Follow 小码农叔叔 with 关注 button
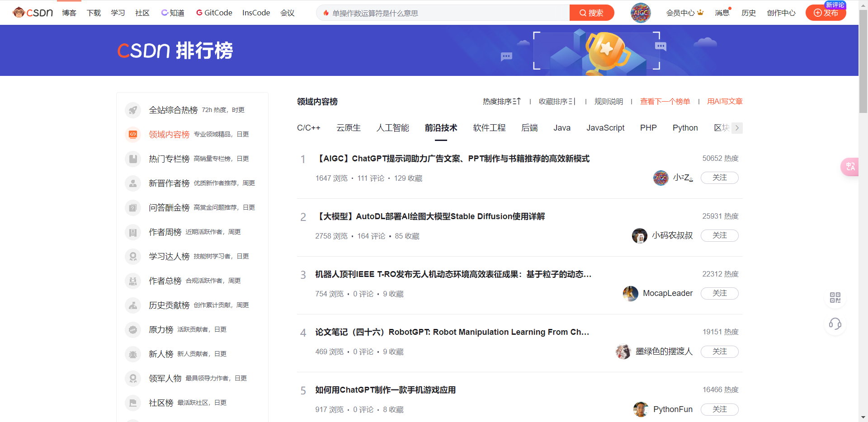 click(x=720, y=235)
